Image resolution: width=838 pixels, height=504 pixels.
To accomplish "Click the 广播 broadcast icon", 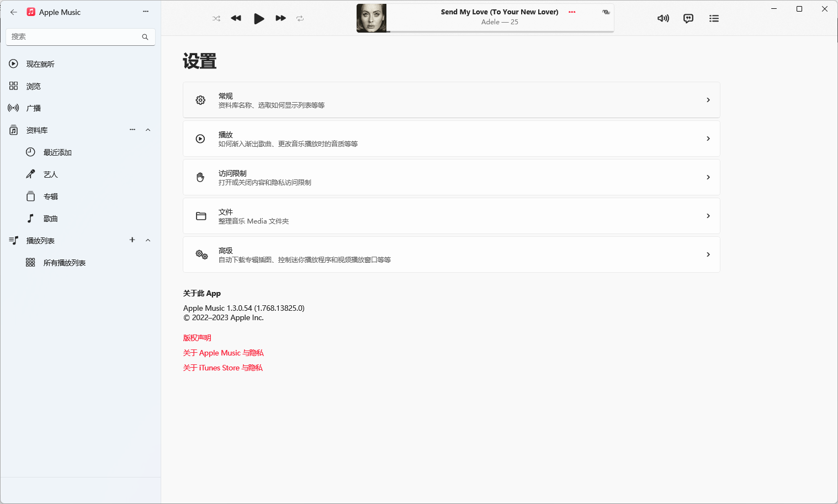I will (x=13, y=108).
